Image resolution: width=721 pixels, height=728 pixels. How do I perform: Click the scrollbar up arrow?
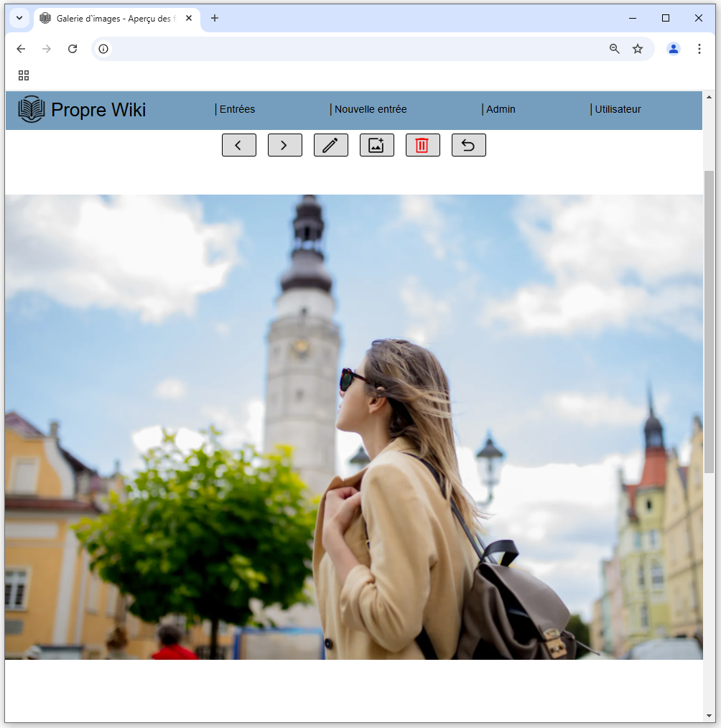(709, 97)
